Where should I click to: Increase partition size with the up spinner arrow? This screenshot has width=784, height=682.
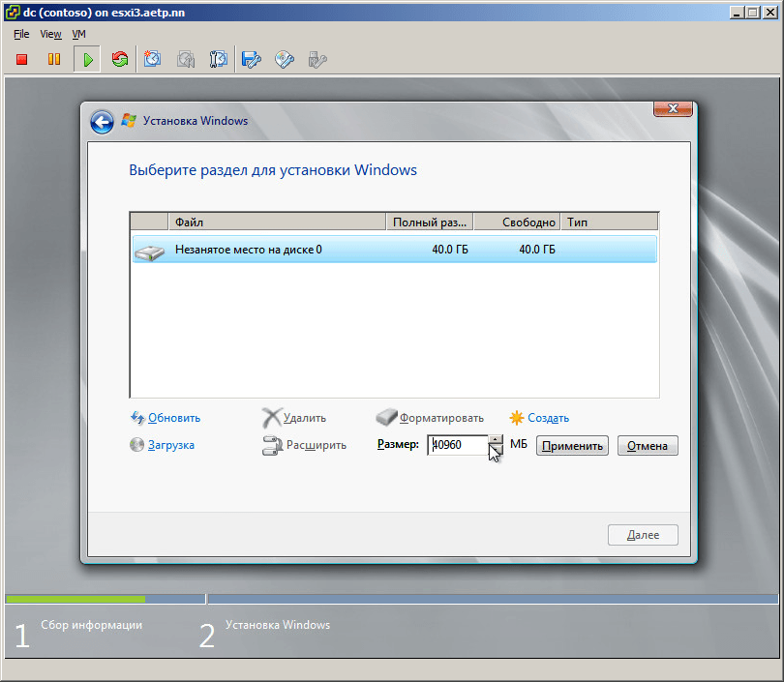pos(496,440)
